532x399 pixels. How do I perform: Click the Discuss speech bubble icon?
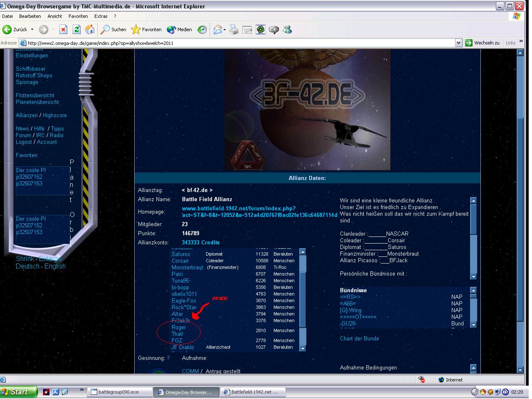274,30
